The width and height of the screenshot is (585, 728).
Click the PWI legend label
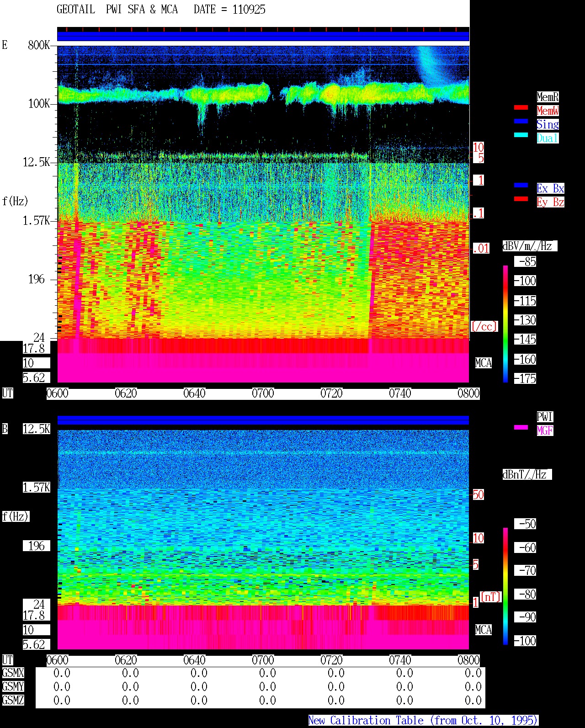point(545,417)
